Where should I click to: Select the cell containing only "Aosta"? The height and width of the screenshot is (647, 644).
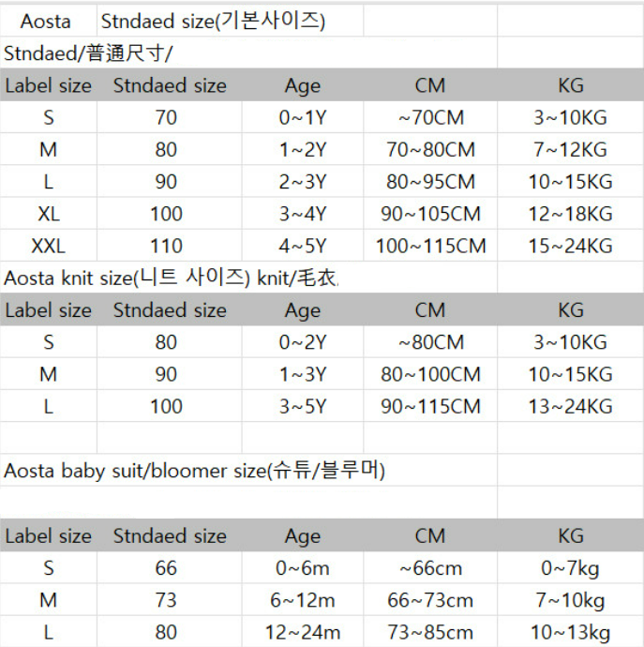45,21
